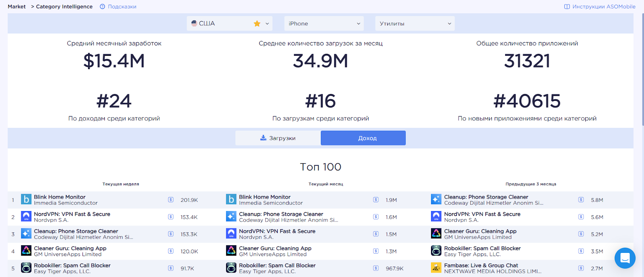644x277 pixels.
Task: Open Cleaner Guru: Cleaning App in previous 3 months
Action: coord(480,231)
